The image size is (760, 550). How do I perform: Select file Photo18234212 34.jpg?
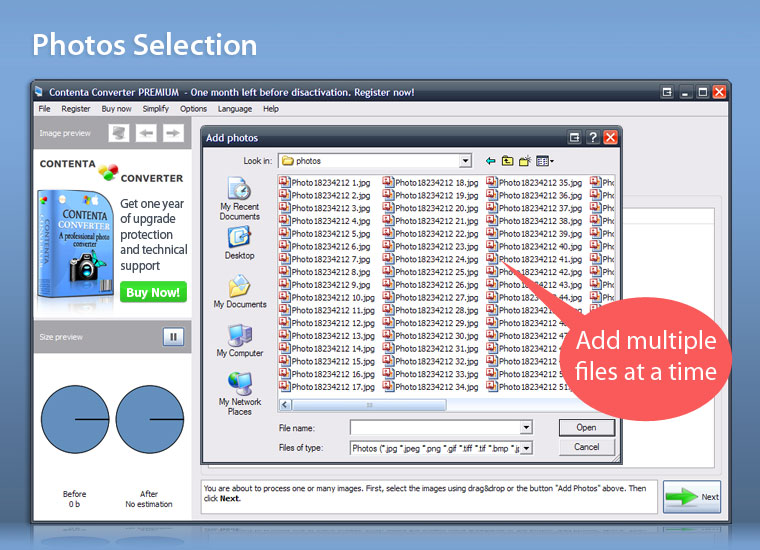[x=430, y=387]
